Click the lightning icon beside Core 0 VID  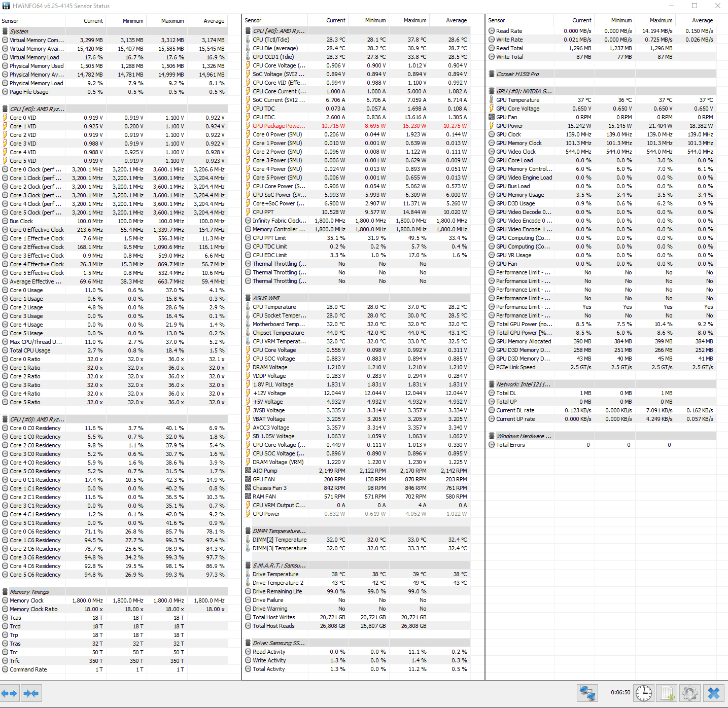(5, 118)
